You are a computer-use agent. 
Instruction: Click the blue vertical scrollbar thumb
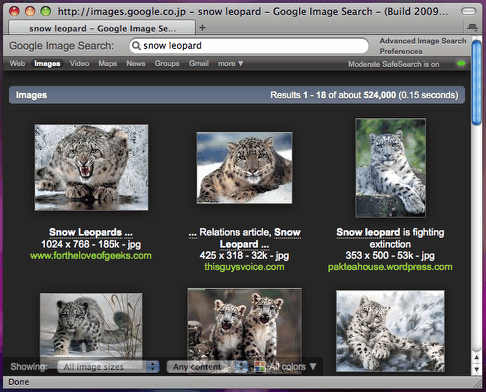coord(477,82)
